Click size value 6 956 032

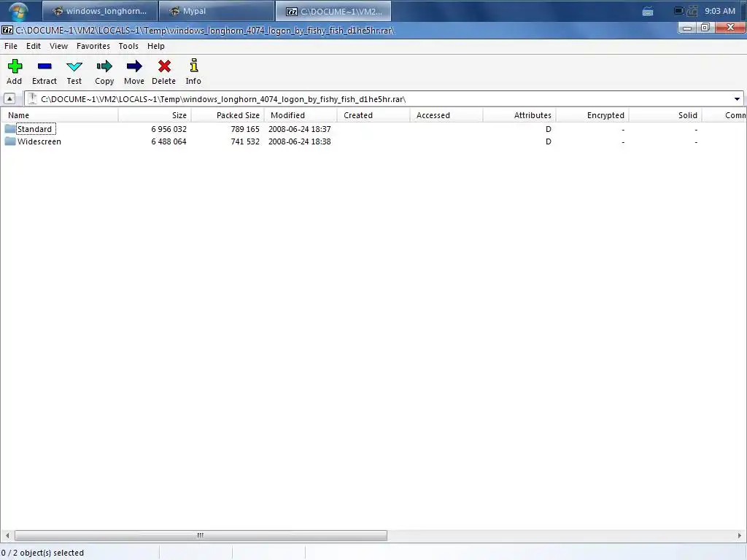[x=169, y=129]
